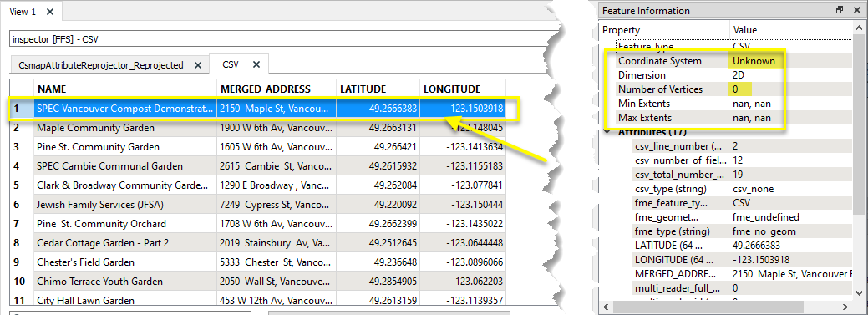
Task: Undock the Feature Information panel
Action: (x=840, y=10)
